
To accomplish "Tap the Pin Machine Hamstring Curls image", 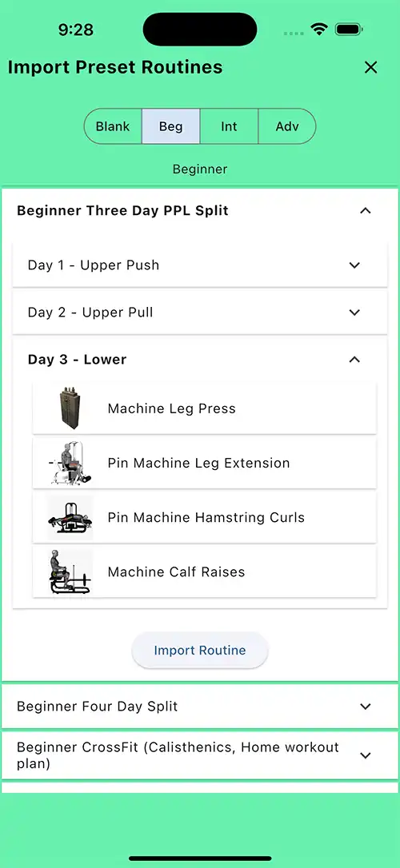I will pos(70,518).
